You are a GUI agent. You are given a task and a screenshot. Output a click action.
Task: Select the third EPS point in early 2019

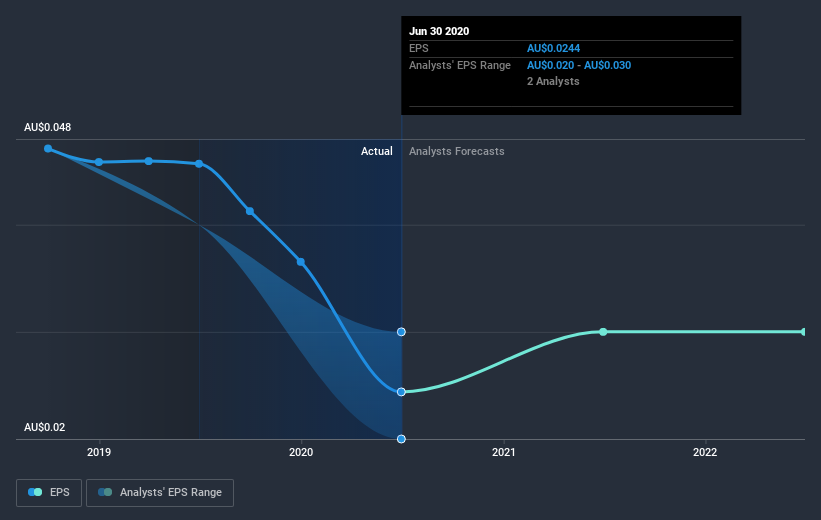pyautogui.click(x=149, y=161)
